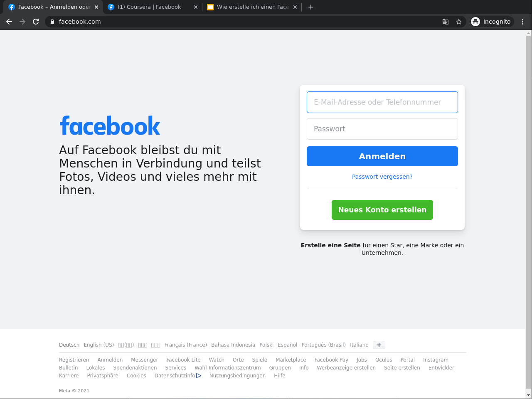
Task: Open the Spiele footer link
Action: tap(260, 360)
